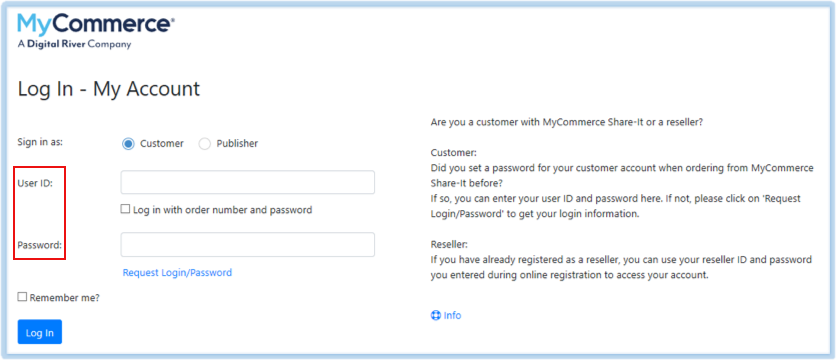Select the Customer radio button
837x360 pixels.
tap(128, 144)
